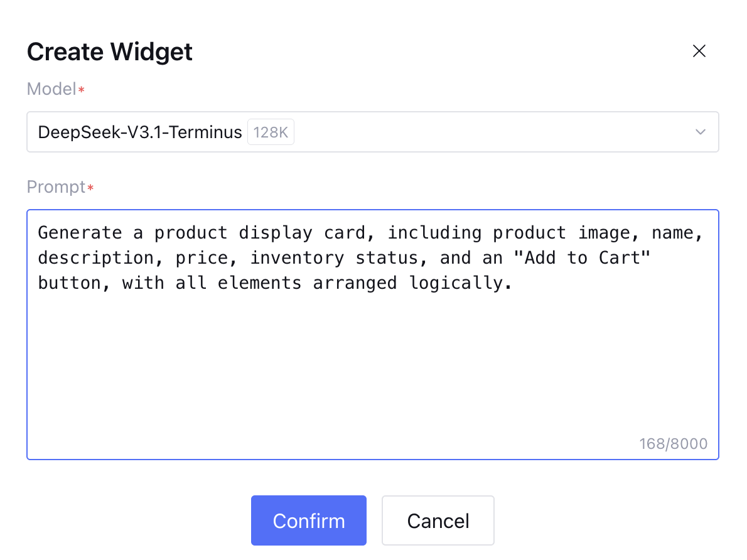Place cursor on the word "Generate" in prompt
This screenshot has width=747, height=560.
click(x=80, y=233)
